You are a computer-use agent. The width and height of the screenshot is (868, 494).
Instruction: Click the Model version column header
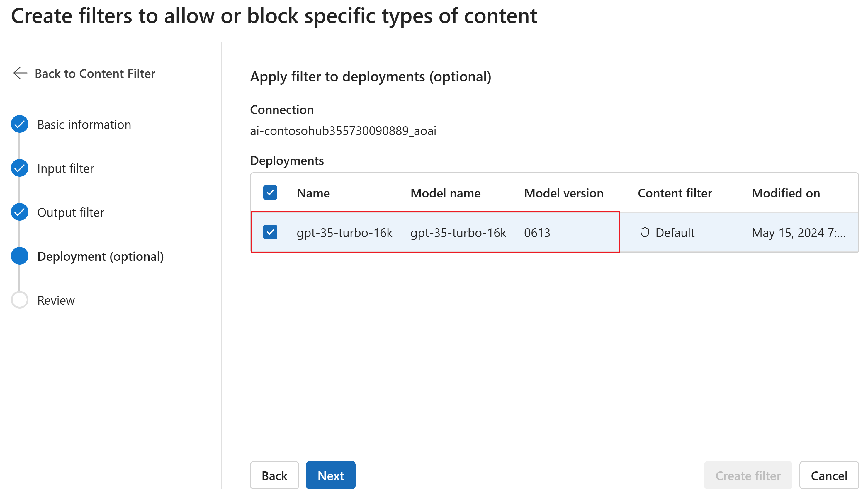pos(563,193)
